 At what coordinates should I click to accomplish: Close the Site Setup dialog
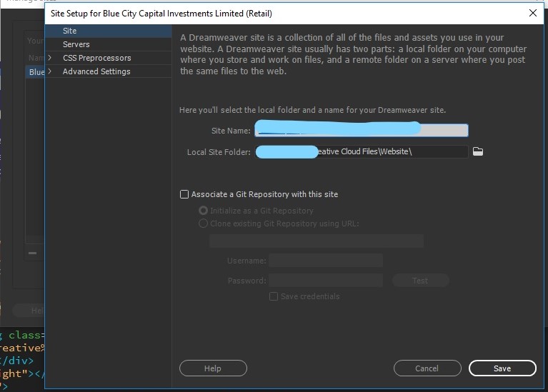pyautogui.click(x=532, y=14)
